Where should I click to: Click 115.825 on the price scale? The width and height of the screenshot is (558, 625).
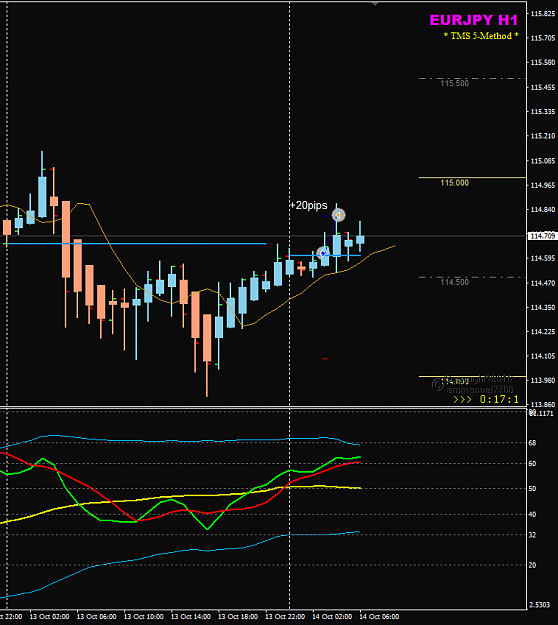543,14
